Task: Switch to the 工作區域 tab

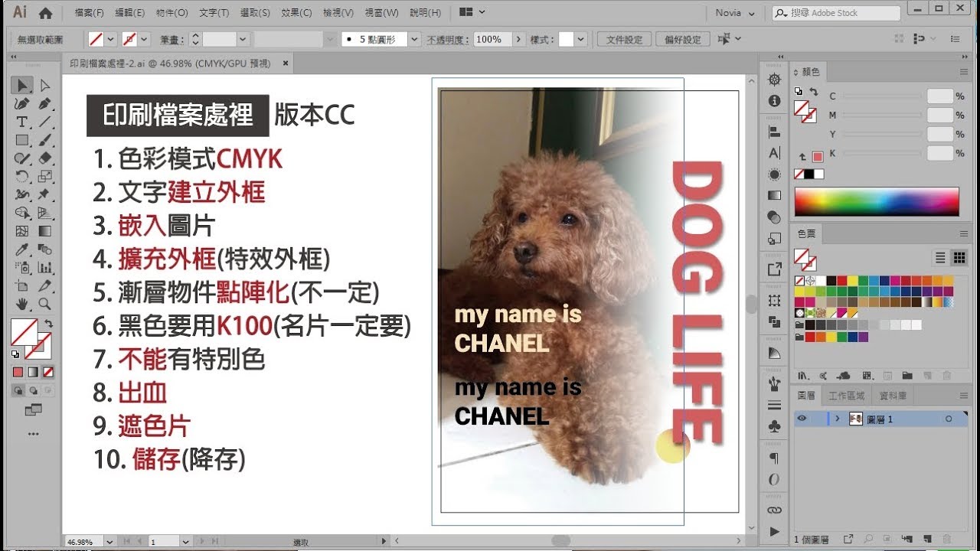Action: pos(846,396)
